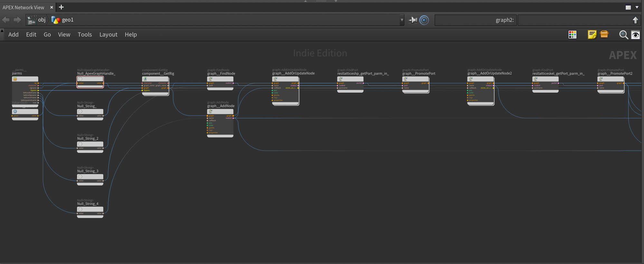The height and width of the screenshot is (264, 644).
Task: Click the orange network box icon
Action: point(604,34)
